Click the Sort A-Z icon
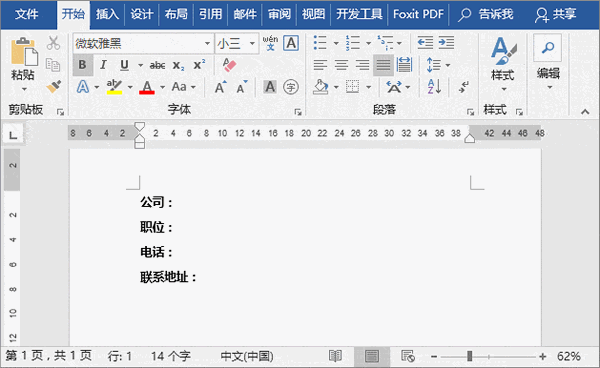The width and height of the screenshot is (600, 368). [434, 87]
